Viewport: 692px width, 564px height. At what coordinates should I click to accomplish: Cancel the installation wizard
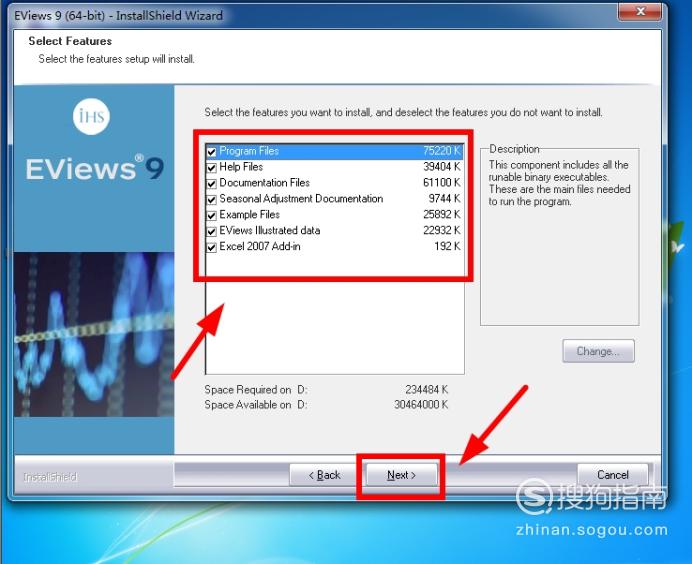click(613, 475)
